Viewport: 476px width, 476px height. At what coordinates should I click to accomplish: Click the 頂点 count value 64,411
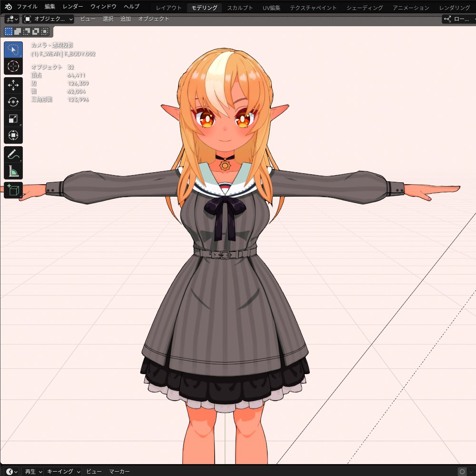(76, 75)
